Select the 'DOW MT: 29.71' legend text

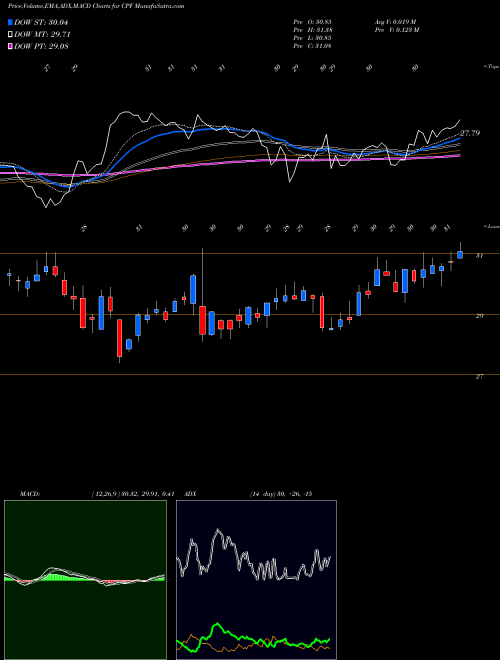pyautogui.click(x=42, y=35)
